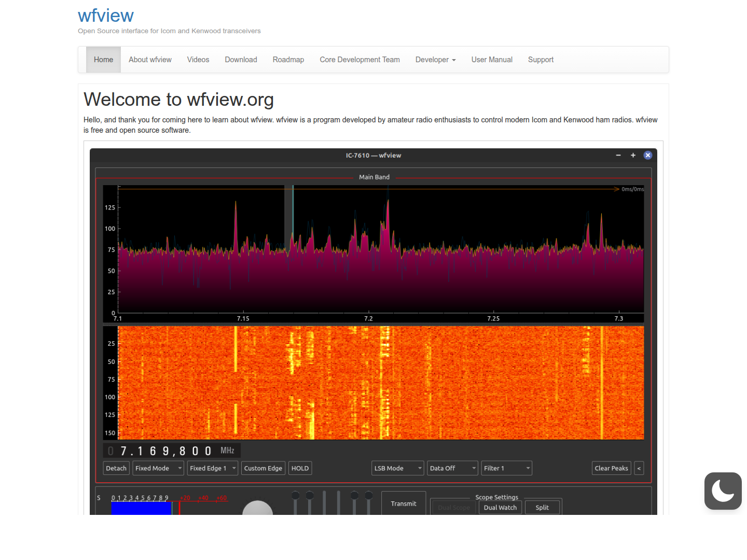
Task: Click the wfview thumbnail window minimize icon
Action: click(x=618, y=155)
